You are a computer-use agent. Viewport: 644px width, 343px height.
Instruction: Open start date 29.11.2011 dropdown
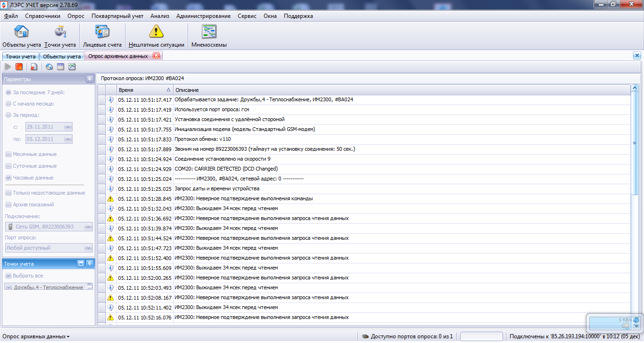68,127
